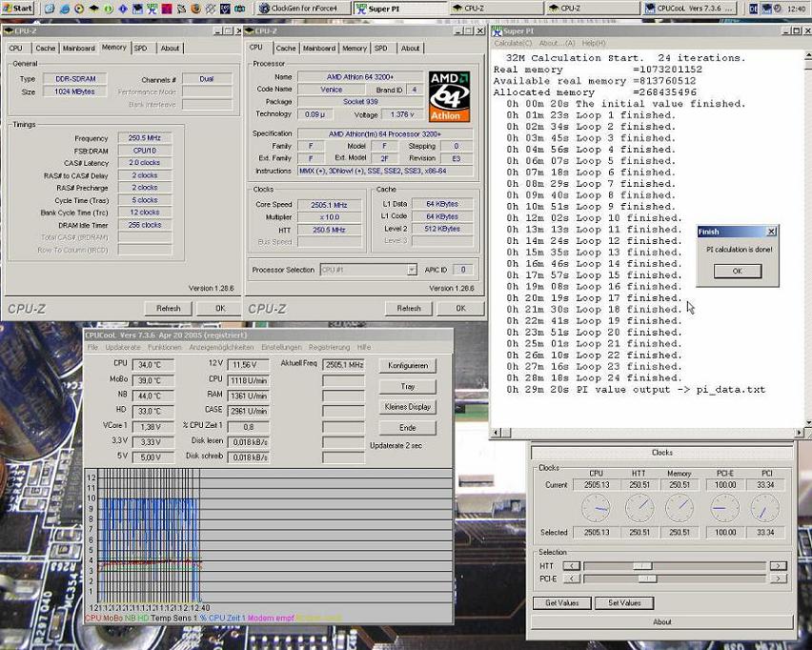This screenshot has height=650, width=812.
Task: Click the system tray icon left of the clock
Action: (778, 9)
